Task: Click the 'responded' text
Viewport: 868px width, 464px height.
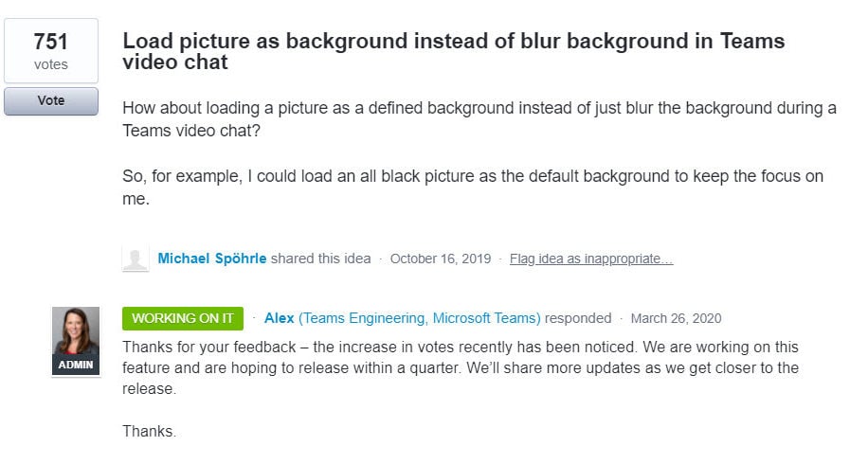Action: (x=578, y=318)
